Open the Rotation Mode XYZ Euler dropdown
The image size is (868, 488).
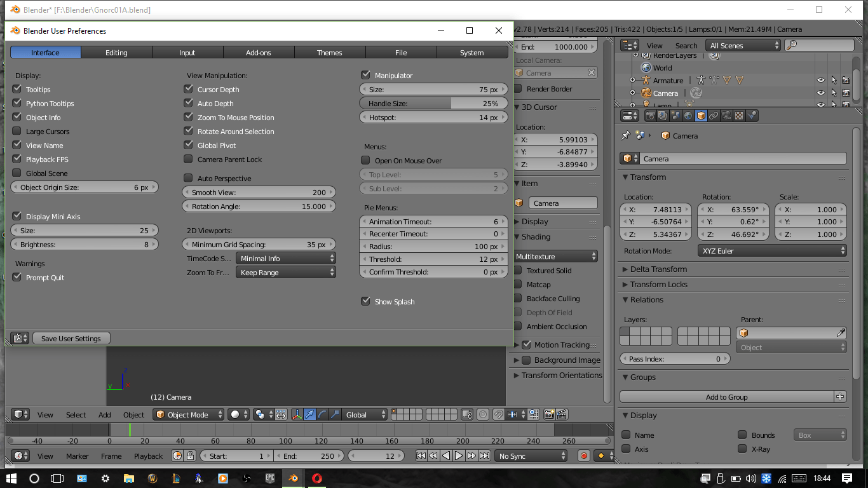(x=772, y=251)
